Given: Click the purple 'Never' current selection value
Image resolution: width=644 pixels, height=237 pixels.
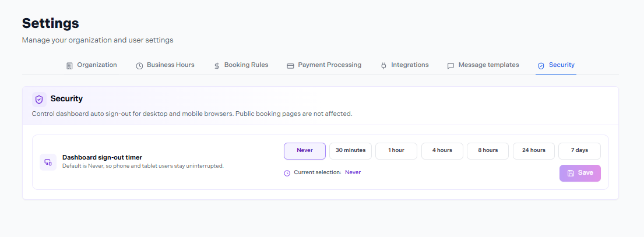Looking at the screenshot, I should [x=353, y=172].
